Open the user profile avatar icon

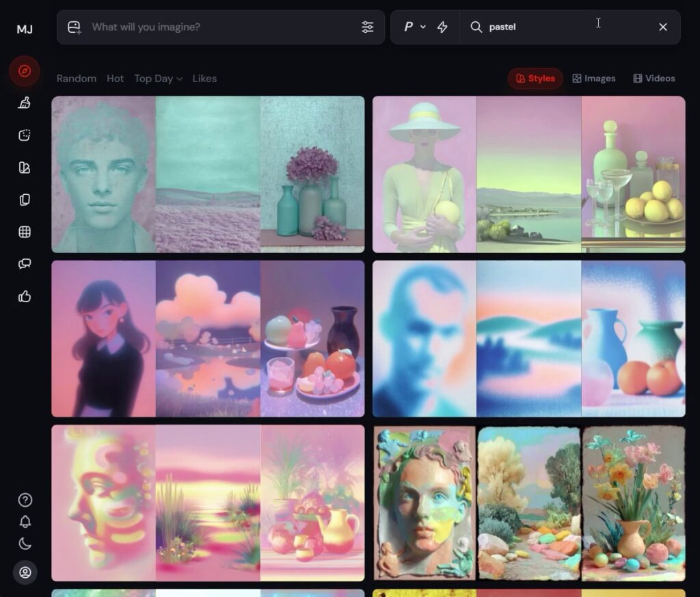[25, 572]
